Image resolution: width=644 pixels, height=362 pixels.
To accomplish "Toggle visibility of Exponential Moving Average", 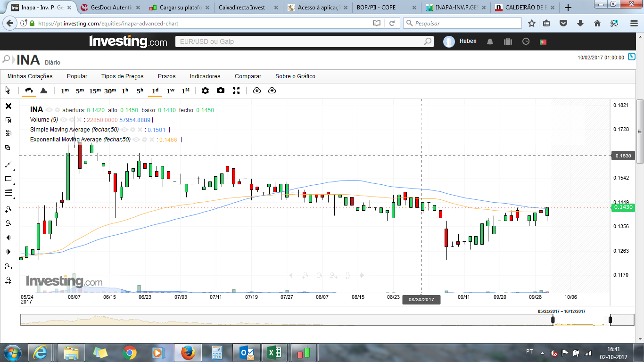I will (x=136, y=140).
